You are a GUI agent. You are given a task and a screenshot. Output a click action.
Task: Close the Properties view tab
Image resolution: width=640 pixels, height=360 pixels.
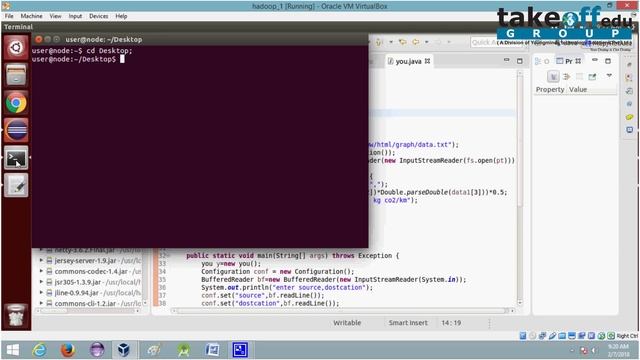(578, 61)
